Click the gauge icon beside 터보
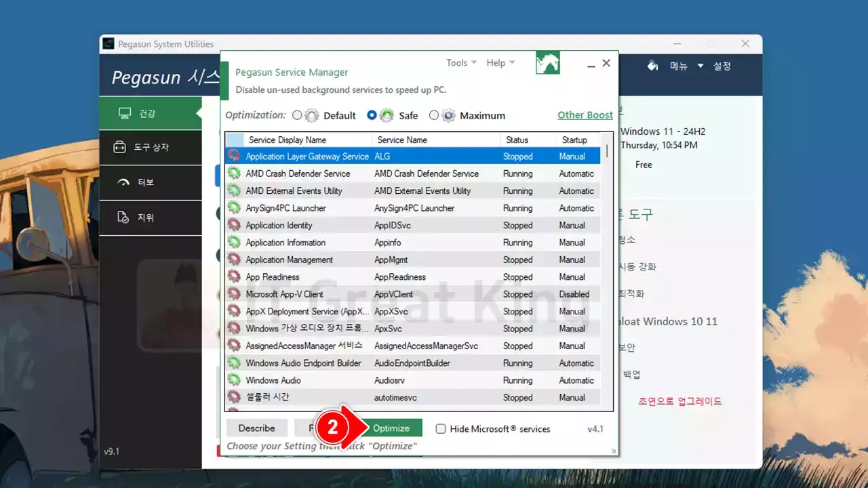 [123, 182]
